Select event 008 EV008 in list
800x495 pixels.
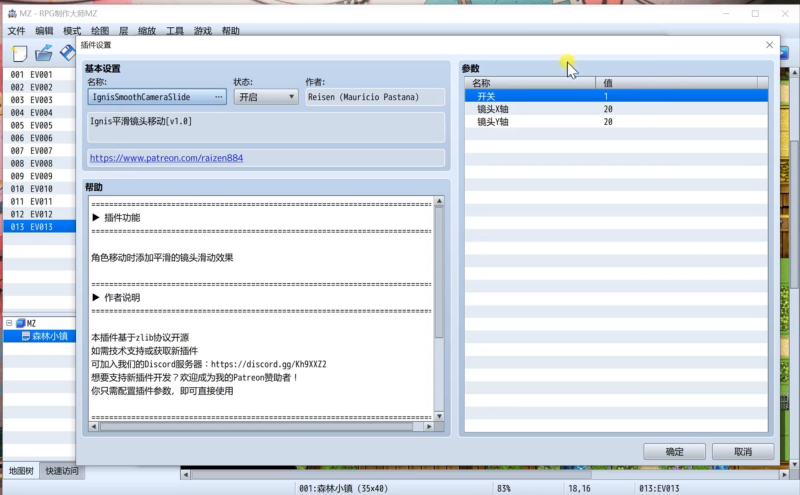coord(40,163)
